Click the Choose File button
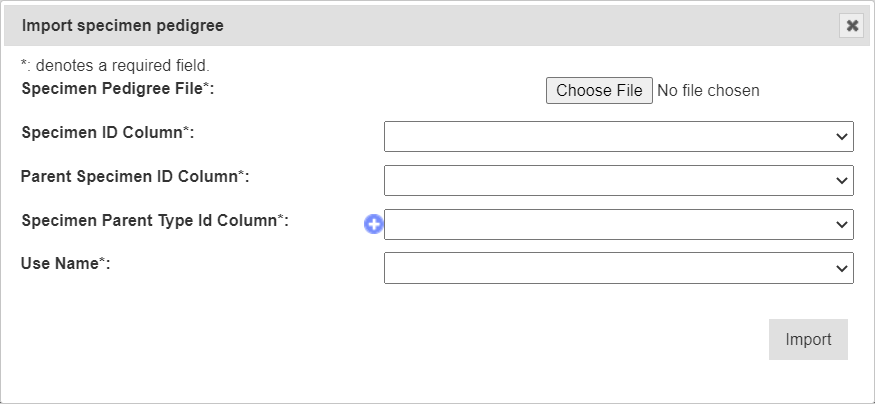Viewport: 875px width, 404px height. coord(599,91)
